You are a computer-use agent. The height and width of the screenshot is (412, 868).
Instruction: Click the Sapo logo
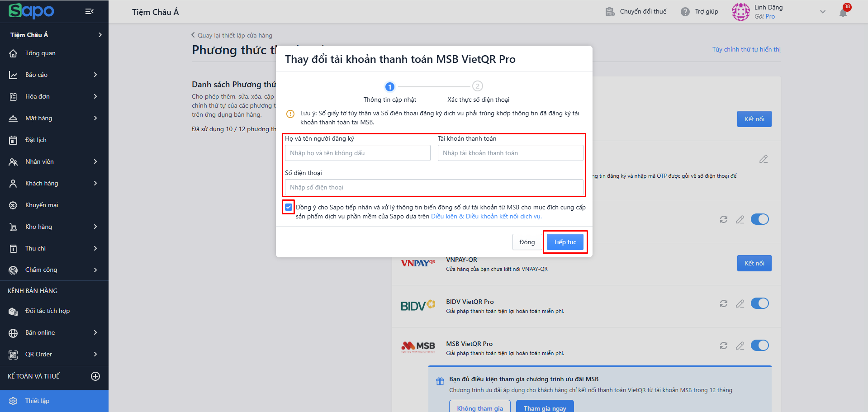tap(31, 11)
